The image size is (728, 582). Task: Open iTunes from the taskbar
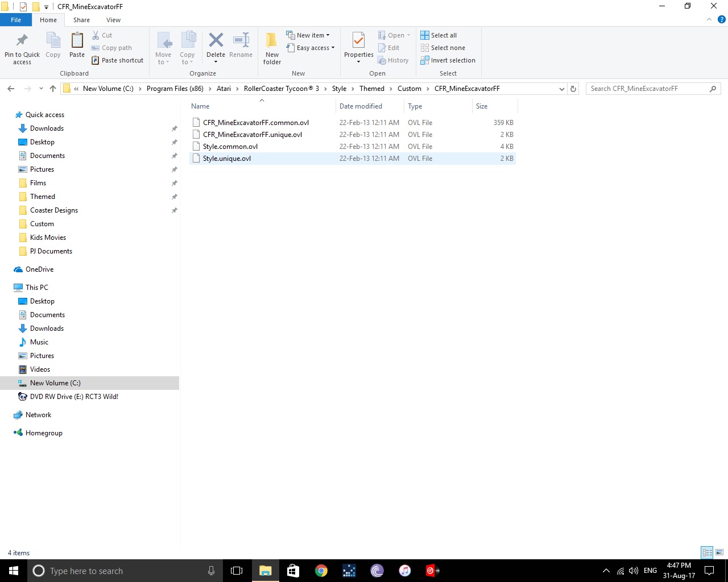click(x=405, y=571)
